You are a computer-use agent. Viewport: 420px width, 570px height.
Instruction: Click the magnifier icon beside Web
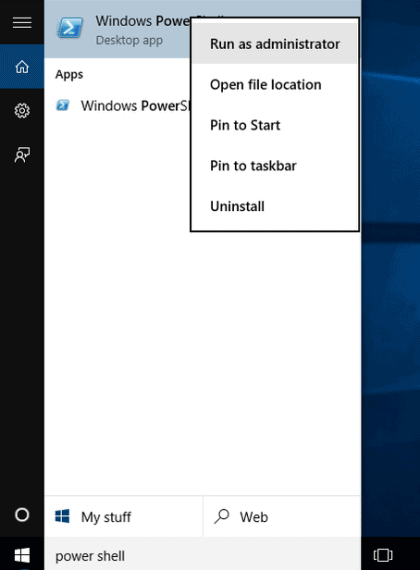click(221, 516)
